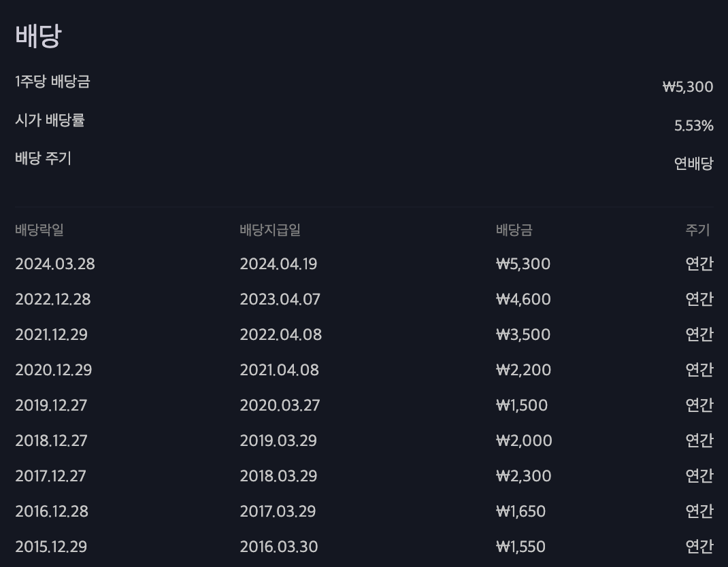Select ex-dividend date 2021.12.29
728x567 pixels.
point(52,334)
